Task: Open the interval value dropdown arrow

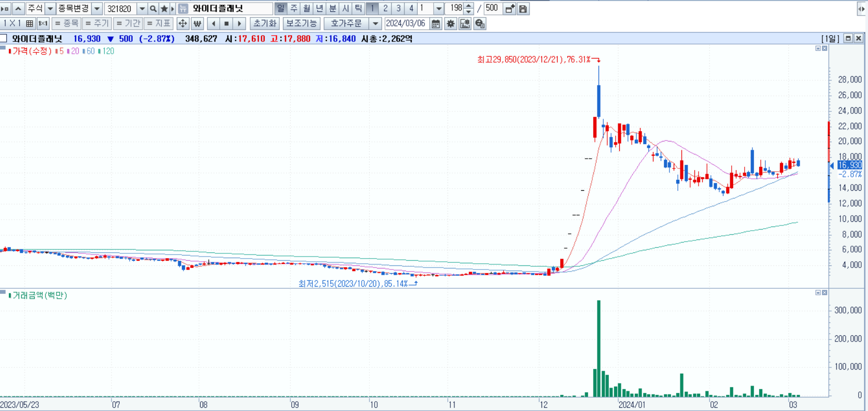Action: [x=439, y=9]
